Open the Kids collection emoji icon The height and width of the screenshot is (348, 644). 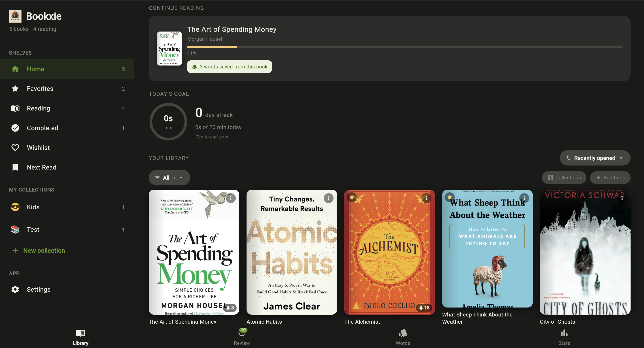15,207
